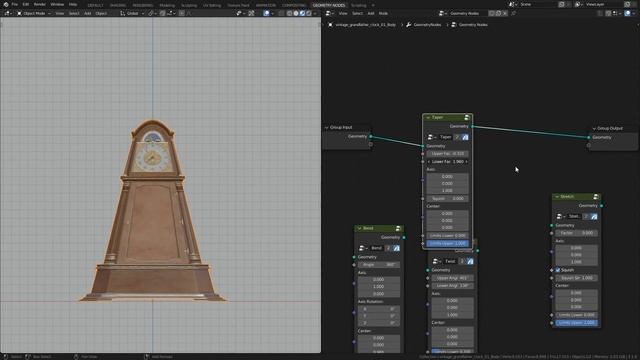Viewport: 640px width, 360px height.
Task: Open the viewport Add menu
Action: pos(87,13)
